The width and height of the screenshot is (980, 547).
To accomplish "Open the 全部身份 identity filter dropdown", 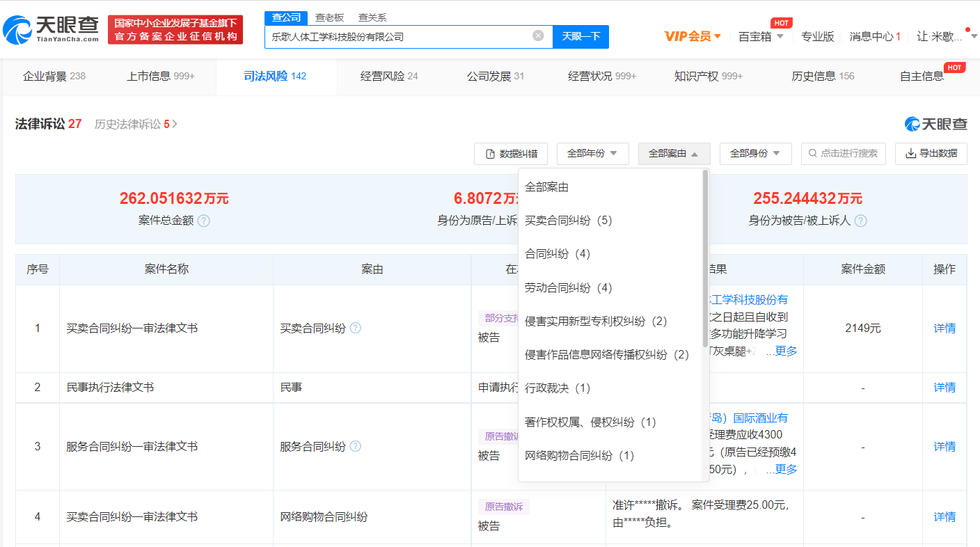I will click(x=755, y=154).
